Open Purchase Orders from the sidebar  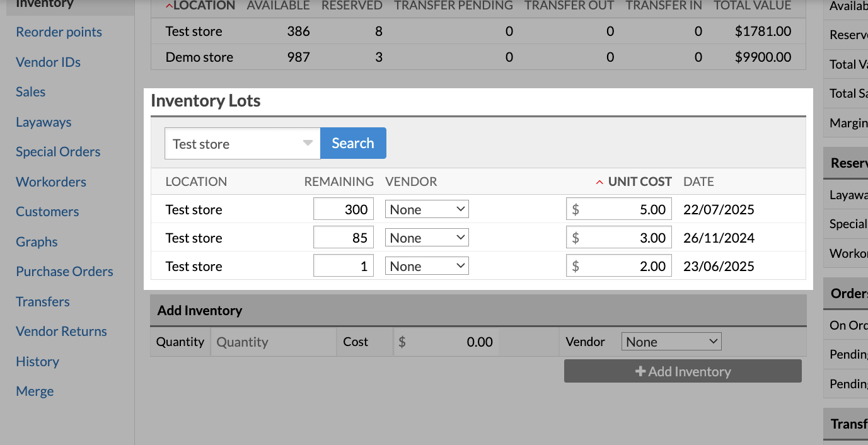click(64, 272)
